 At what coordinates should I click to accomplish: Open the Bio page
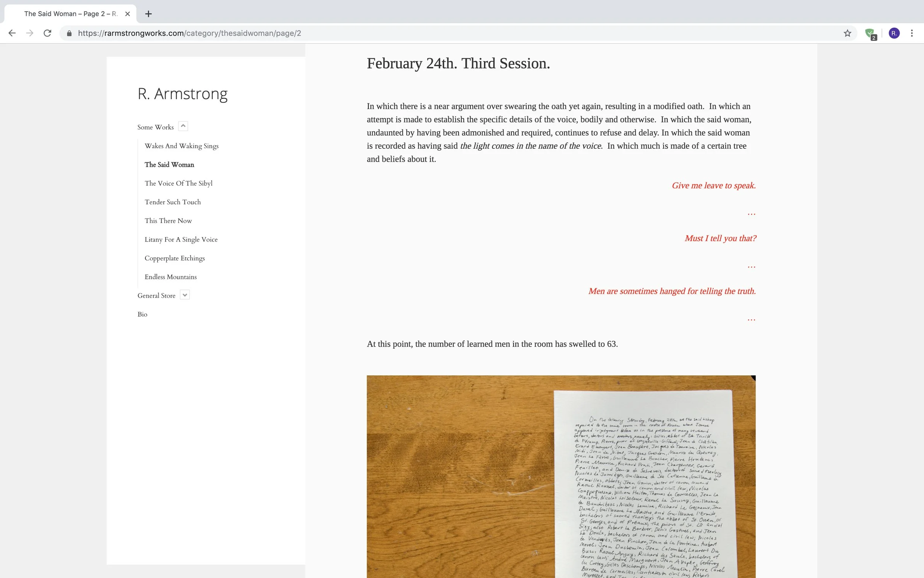[142, 314]
